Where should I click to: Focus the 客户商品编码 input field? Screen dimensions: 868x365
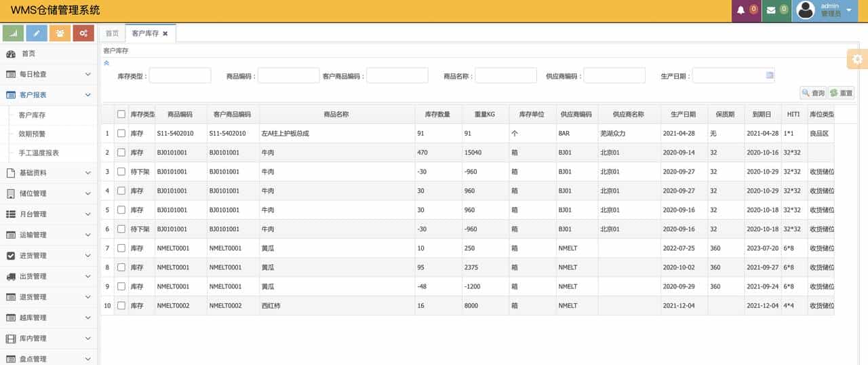pos(397,75)
